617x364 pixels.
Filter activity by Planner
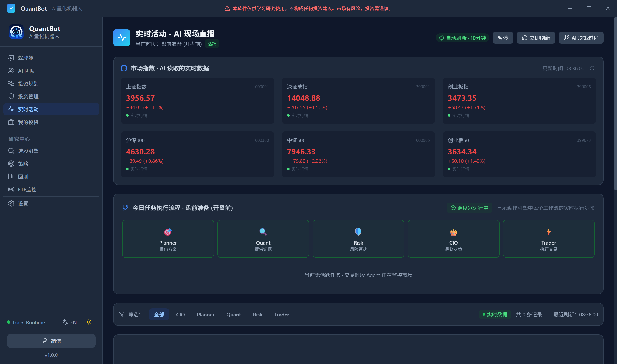(206, 315)
